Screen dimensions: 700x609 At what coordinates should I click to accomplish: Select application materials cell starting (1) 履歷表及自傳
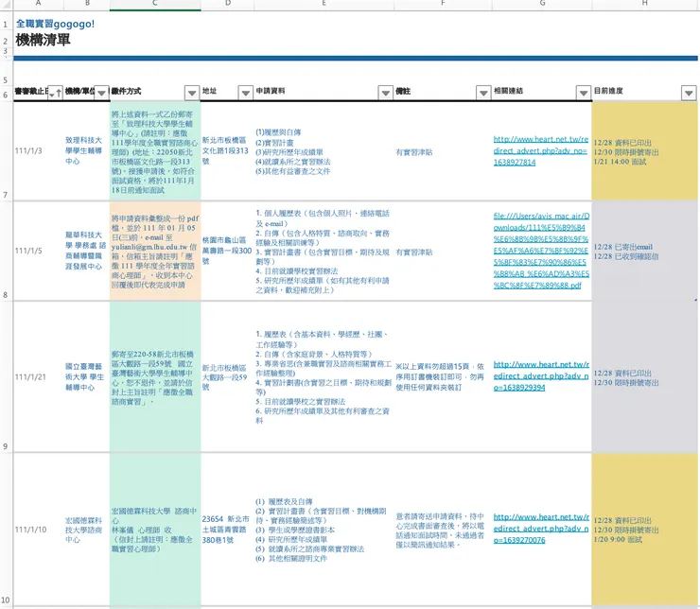coord(324,530)
